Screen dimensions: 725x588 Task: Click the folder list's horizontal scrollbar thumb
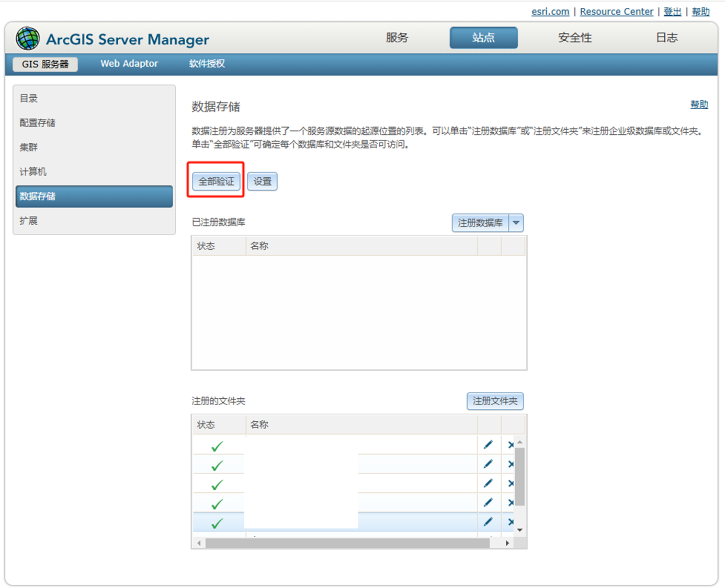(348, 543)
